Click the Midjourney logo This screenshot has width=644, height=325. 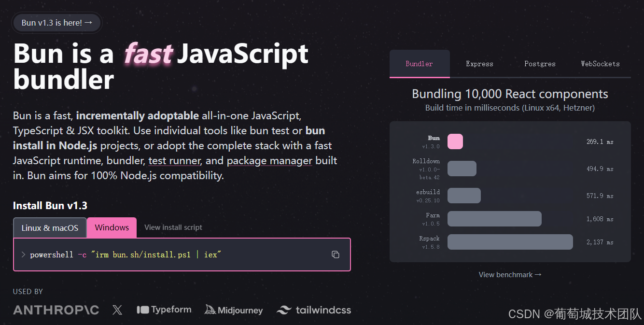pos(234,310)
